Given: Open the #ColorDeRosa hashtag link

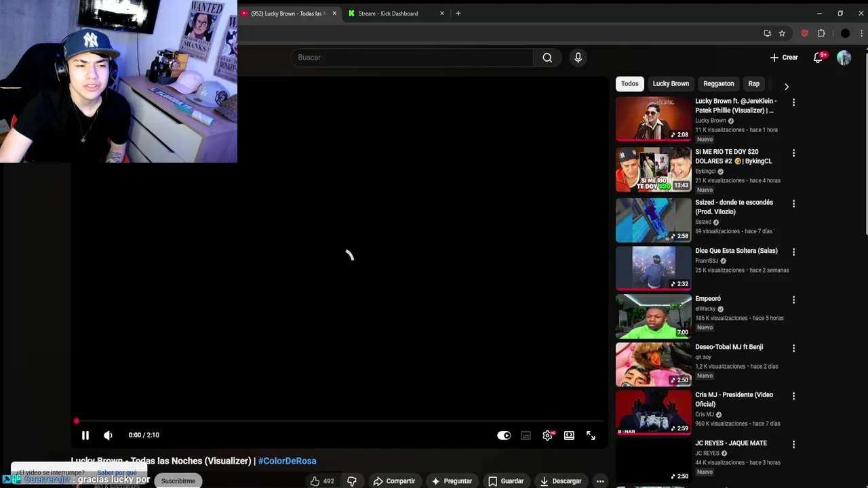Looking at the screenshot, I should coord(287,461).
